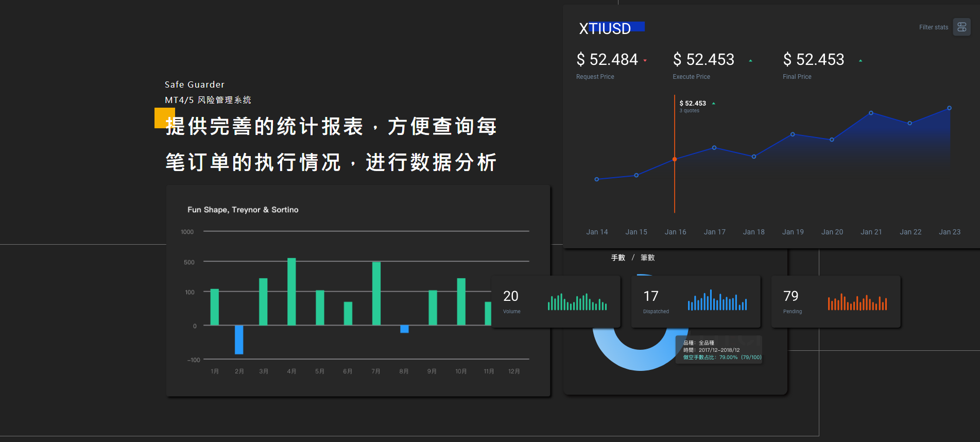Click the blue Dispatched sparkline chart
Image resolution: width=980 pixels, height=442 pixels.
click(x=717, y=300)
